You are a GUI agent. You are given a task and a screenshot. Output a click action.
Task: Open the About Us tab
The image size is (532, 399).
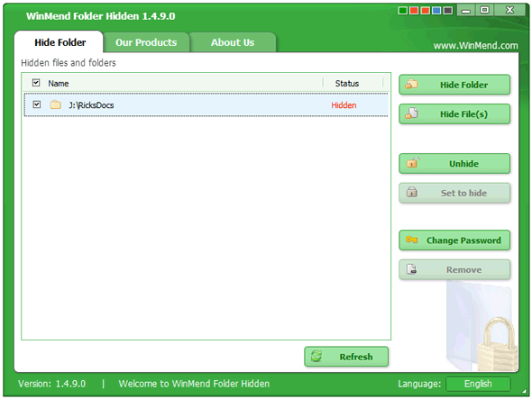[233, 42]
